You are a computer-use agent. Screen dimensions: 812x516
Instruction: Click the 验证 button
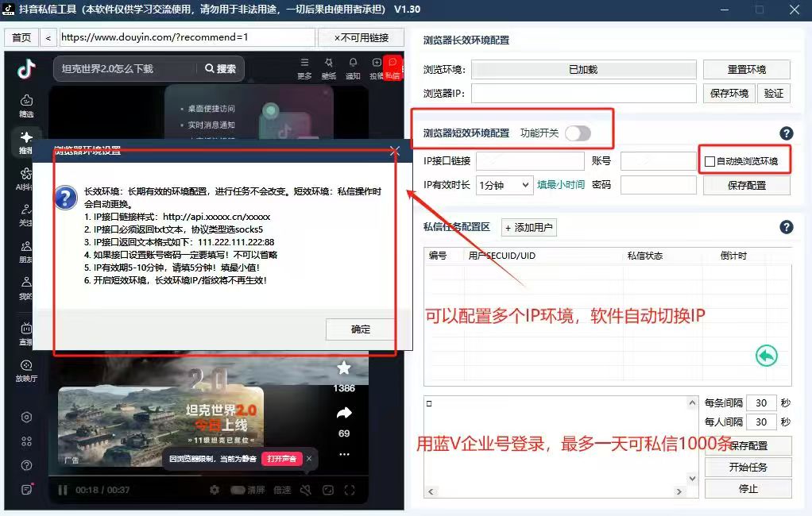coord(773,93)
